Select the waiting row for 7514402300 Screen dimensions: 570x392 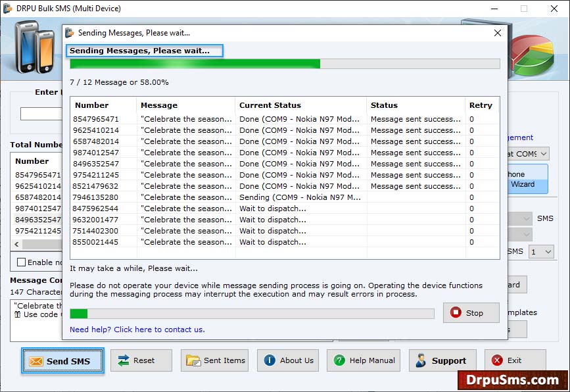(x=285, y=231)
